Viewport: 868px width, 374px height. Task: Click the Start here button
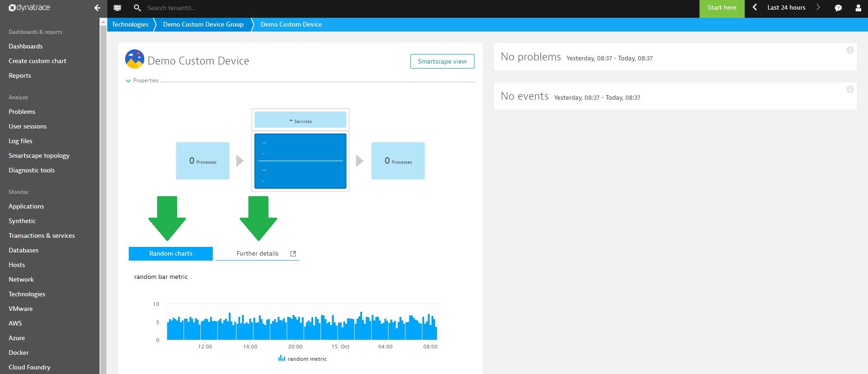[722, 8]
